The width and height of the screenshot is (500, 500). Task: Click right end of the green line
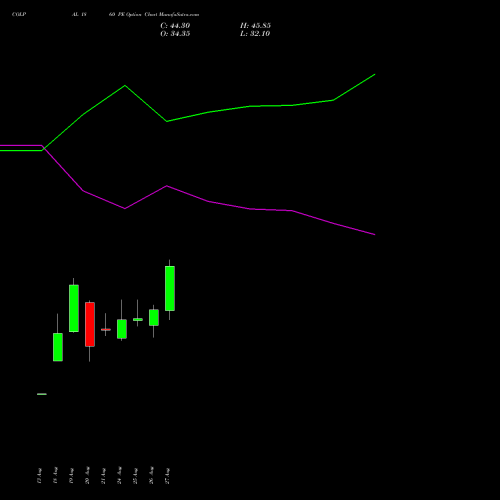[375, 74]
